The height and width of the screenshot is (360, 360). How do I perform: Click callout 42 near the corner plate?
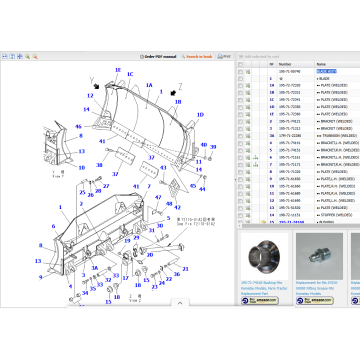click(x=177, y=207)
